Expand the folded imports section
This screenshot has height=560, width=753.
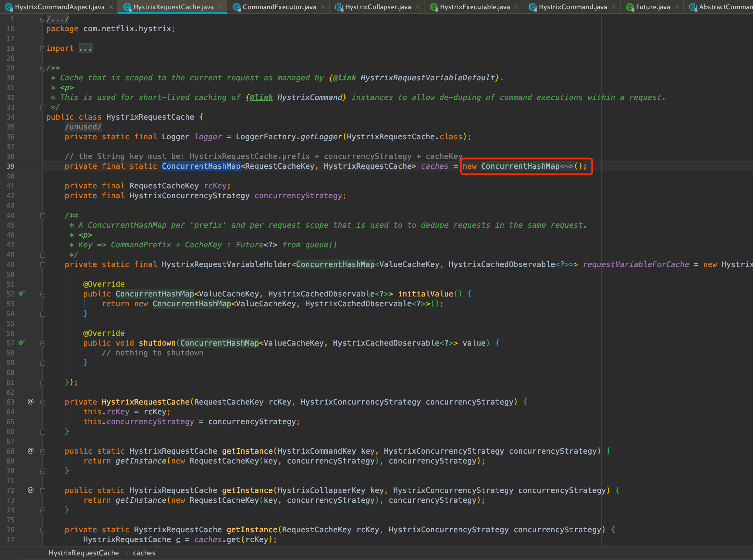pos(43,49)
